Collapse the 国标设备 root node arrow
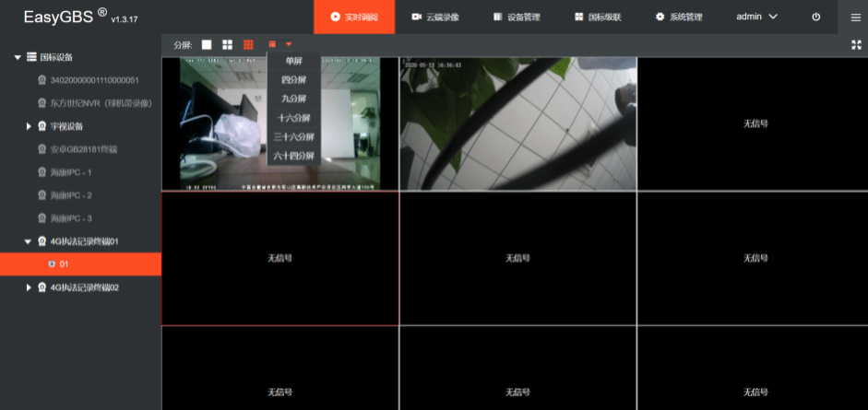The image size is (868, 410). (18, 57)
